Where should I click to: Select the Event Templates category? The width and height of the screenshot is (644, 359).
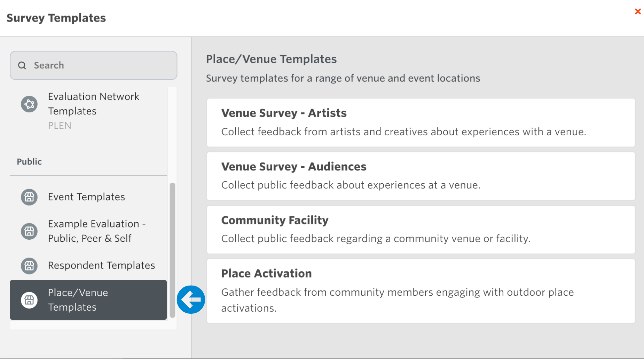coord(86,197)
